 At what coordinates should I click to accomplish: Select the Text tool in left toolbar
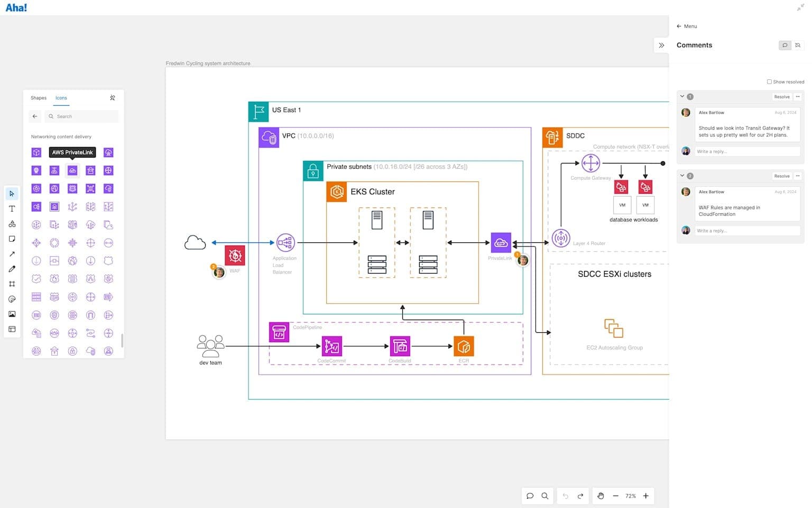pos(12,208)
